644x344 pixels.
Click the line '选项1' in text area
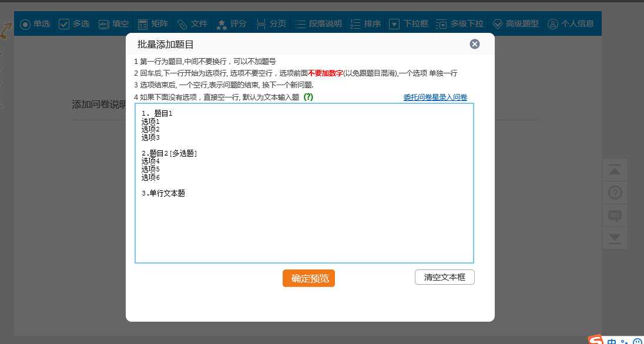[x=150, y=122]
